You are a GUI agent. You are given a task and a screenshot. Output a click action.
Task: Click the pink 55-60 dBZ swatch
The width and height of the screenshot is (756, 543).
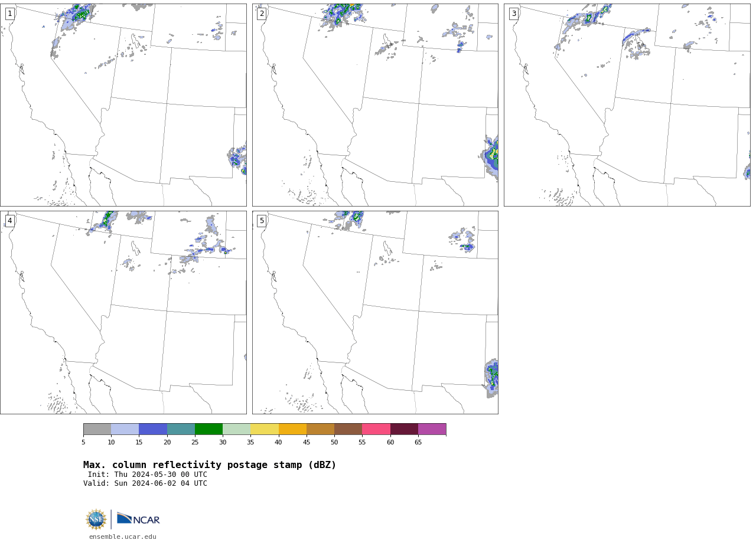(x=376, y=429)
